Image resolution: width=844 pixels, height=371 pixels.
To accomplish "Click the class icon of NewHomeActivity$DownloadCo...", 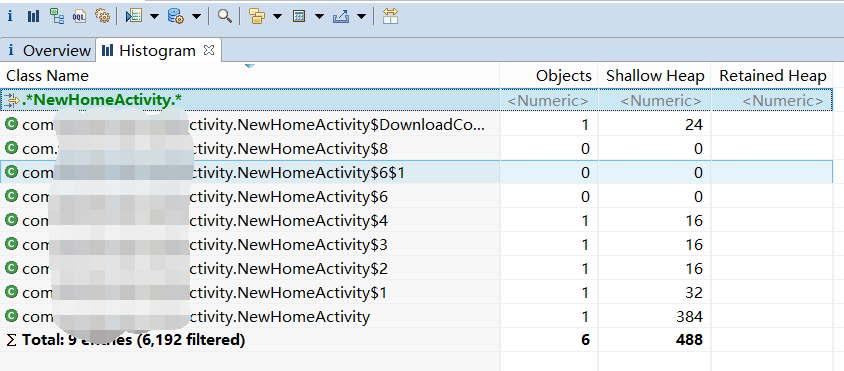I will (11, 124).
